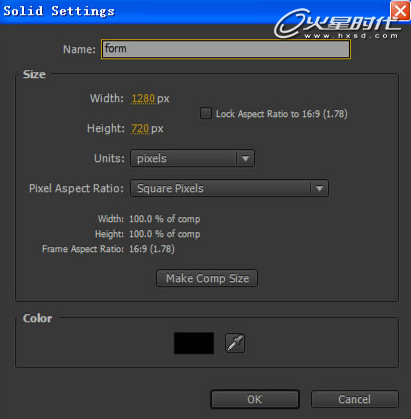Open the black color swatch picker
This screenshot has width=411, height=419.
(x=194, y=343)
